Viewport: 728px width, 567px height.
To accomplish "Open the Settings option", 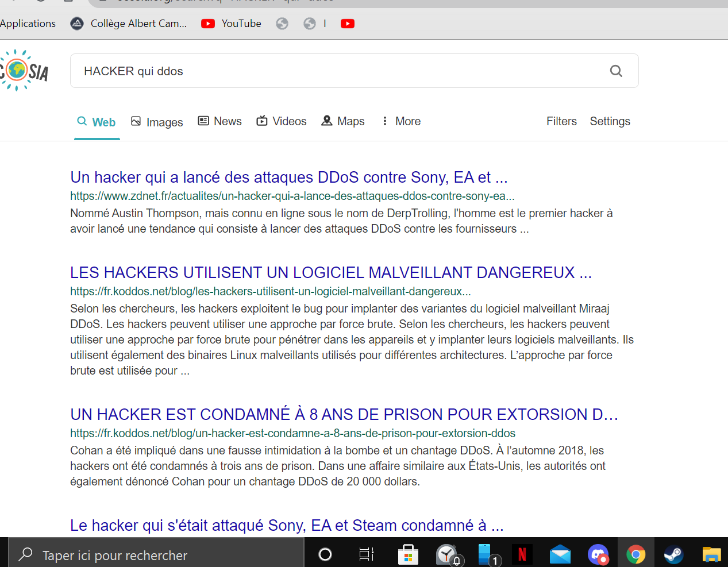I will tap(610, 121).
